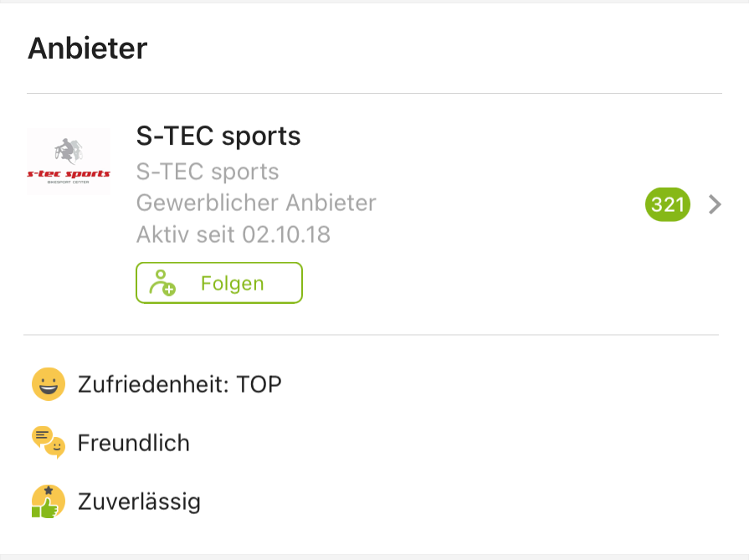Click the Aktiv seit 02.10.18 text
749x560 pixels.
click(x=233, y=234)
